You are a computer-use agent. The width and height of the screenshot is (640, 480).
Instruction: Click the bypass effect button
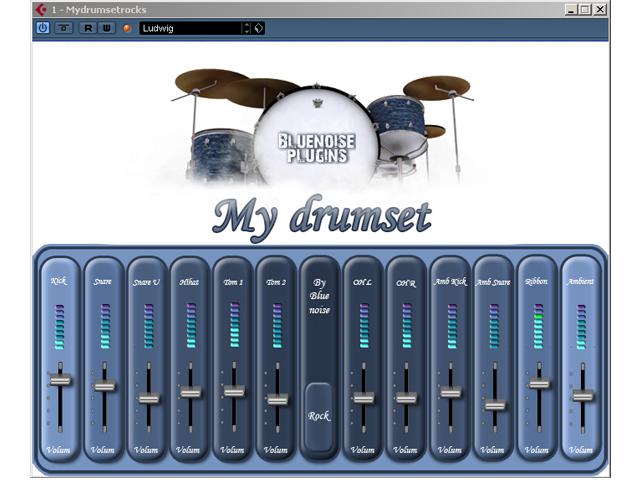63,28
